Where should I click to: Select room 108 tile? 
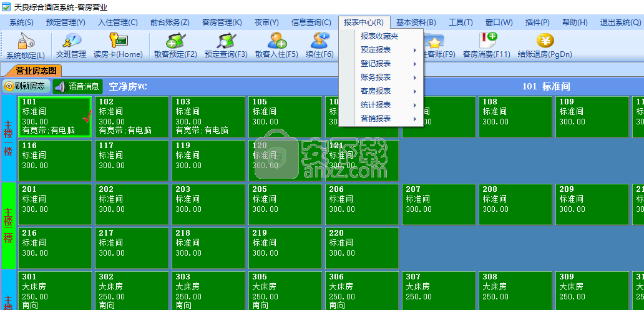pos(515,117)
